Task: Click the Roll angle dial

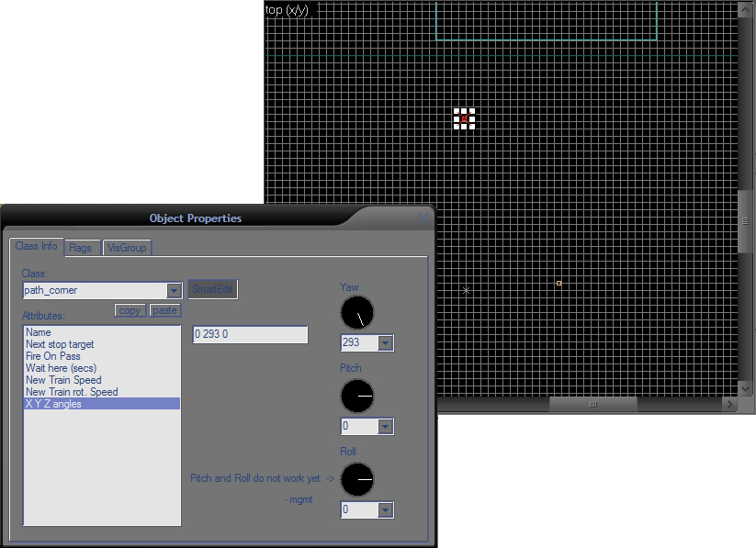Action: (x=357, y=480)
